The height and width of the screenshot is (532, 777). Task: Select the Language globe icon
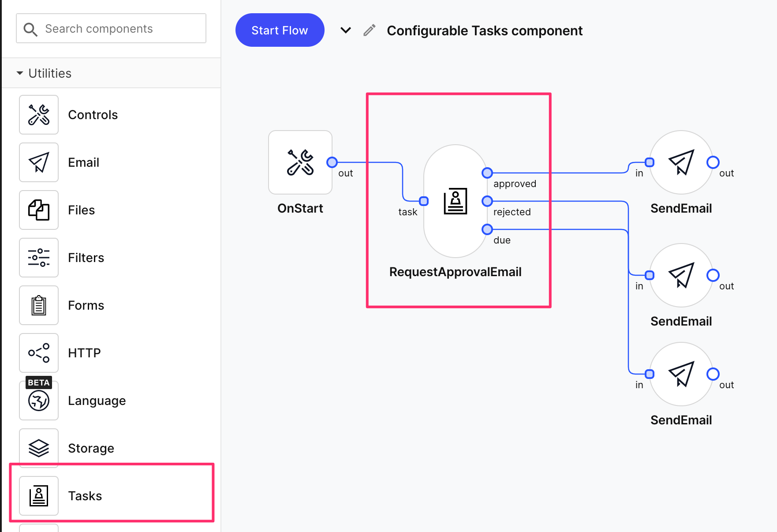tap(39, 401)
